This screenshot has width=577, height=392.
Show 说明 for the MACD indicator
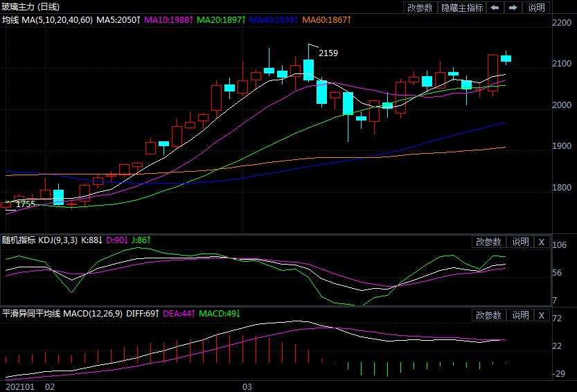coord(520,315)
